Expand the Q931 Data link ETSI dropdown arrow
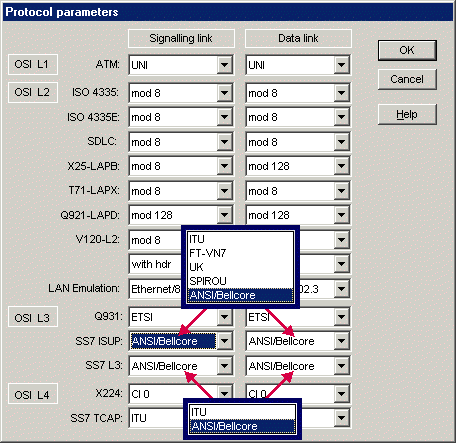 coord(341,317)
